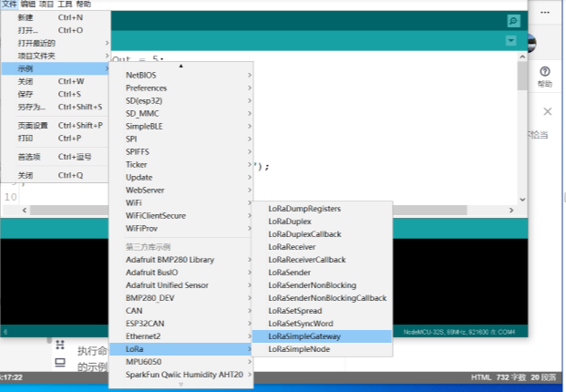566x392 pixels.
Task: Open the tab dropdown arrow in Arduino
Action: 510,40
